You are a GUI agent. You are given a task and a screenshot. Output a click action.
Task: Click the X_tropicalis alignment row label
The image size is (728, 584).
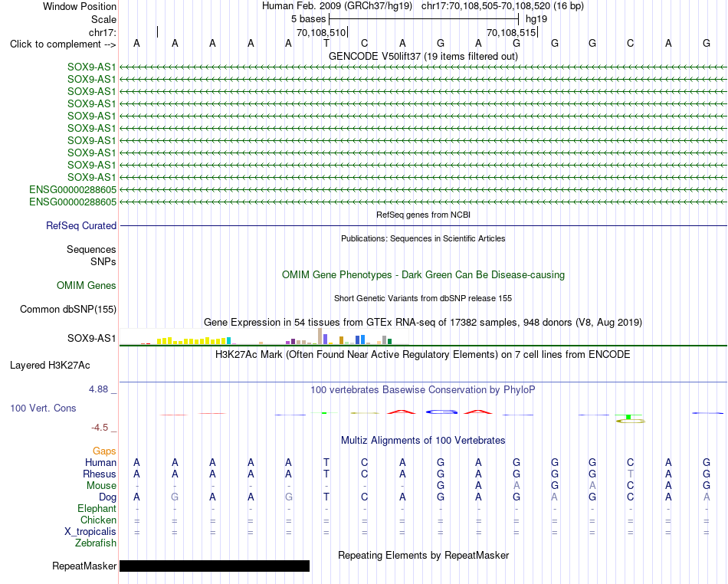(x=90, y=532)
